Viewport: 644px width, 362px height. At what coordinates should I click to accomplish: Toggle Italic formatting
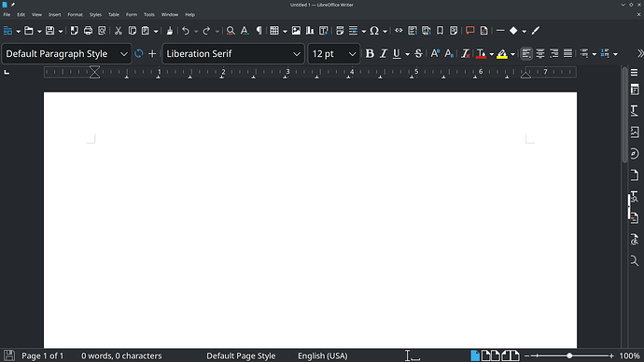click(384, 54)
